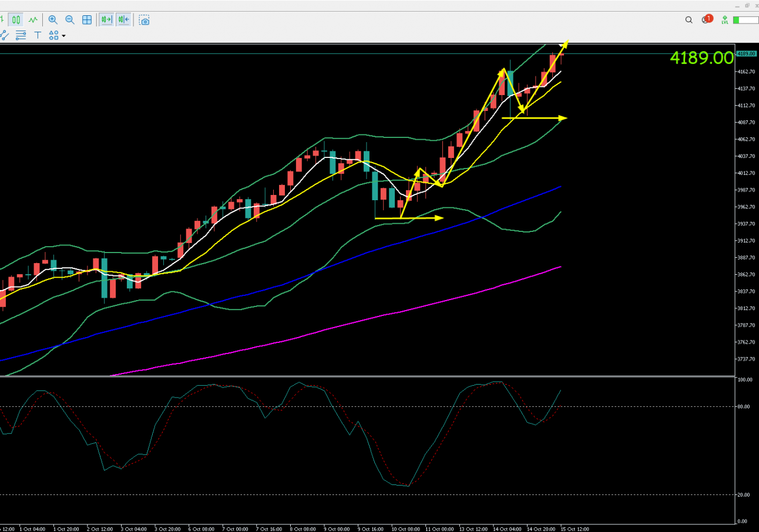Click the large green 4189.00 text

pos(701,58)
